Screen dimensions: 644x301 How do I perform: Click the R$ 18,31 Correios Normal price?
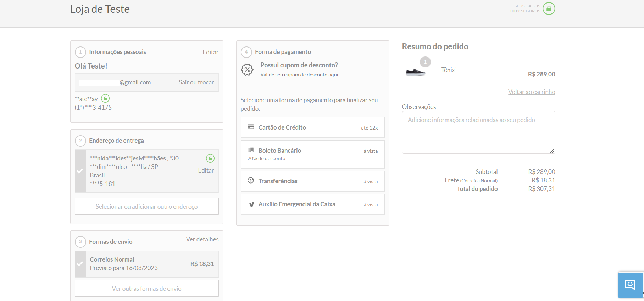pos(202,264)
